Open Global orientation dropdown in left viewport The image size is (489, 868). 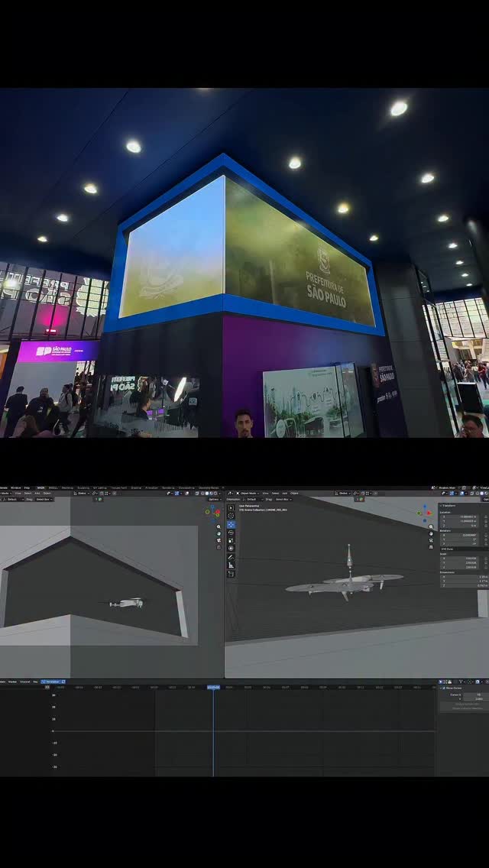82,494
